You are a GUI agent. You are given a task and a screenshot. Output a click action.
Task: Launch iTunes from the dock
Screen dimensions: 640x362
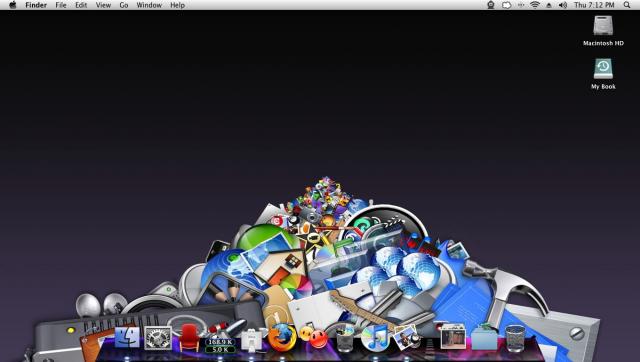click(375, 338)
